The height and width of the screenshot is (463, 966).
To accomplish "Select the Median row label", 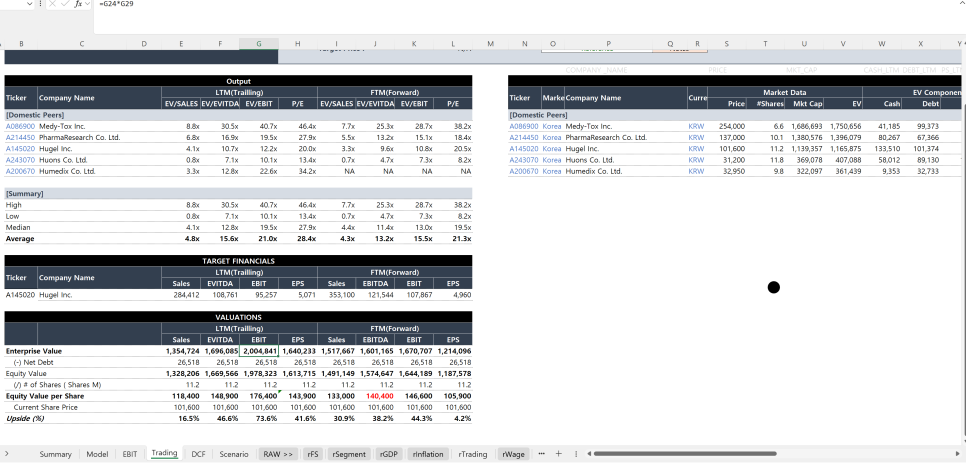I will point(18,227).
